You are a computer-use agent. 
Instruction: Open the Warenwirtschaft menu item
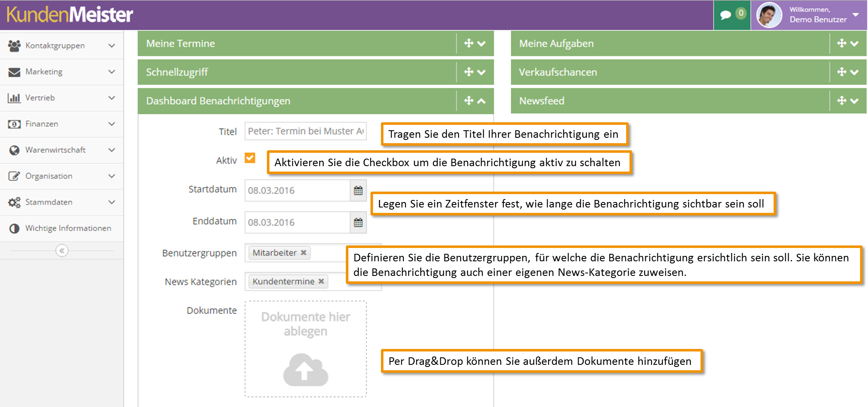(62, 150)
